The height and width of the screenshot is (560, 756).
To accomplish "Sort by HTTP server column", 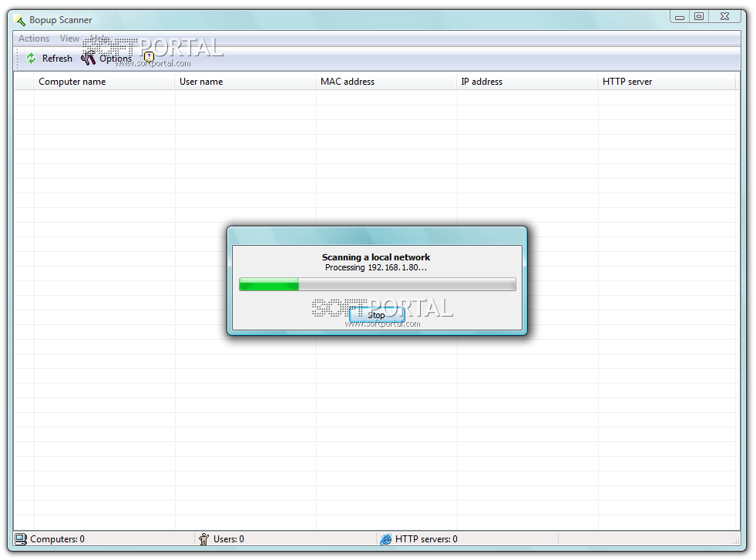I will coord(667,82).
